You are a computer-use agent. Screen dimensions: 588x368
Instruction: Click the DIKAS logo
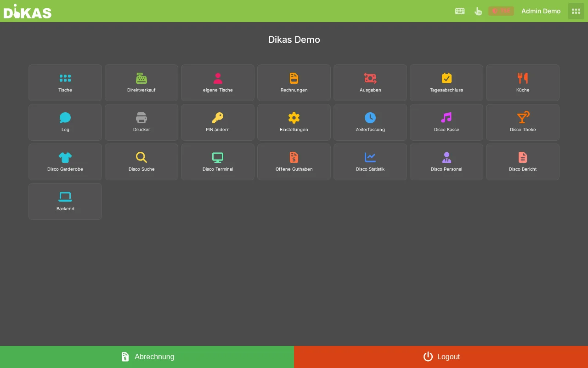[28, 11]
